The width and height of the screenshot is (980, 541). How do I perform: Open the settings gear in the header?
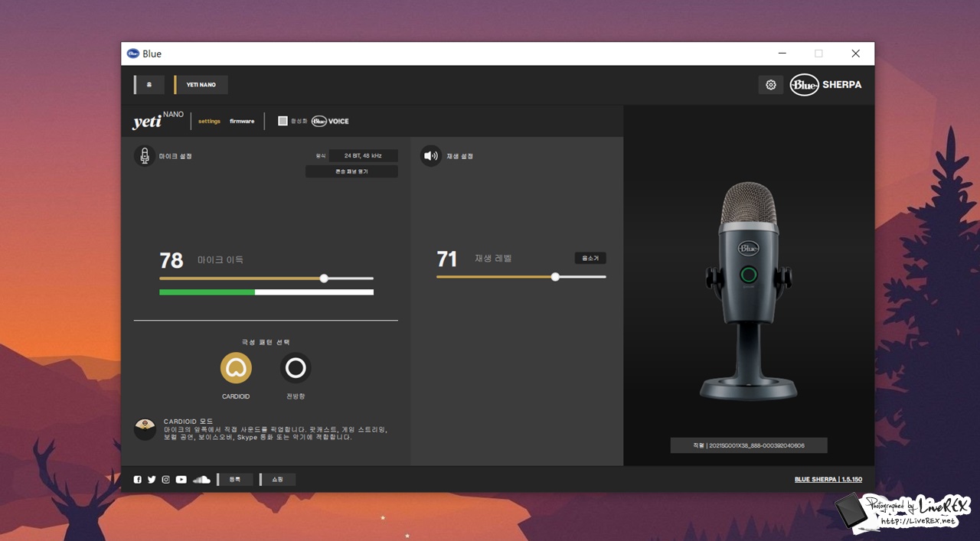click(x=771, y=85)
